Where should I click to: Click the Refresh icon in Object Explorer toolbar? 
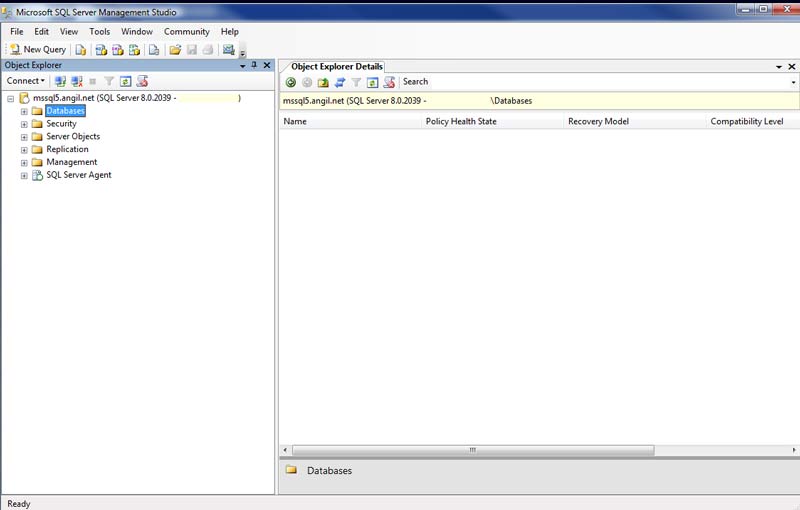pyautogui.click(x=126, y=81)
